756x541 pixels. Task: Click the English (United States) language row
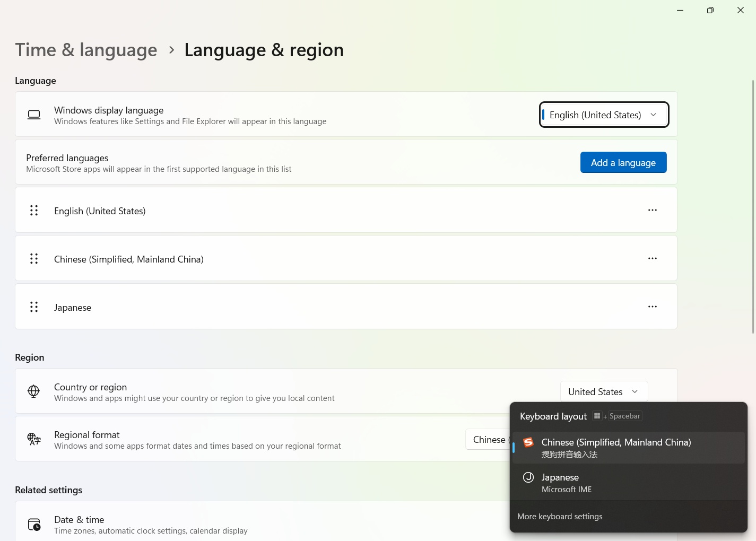(346, 210)
